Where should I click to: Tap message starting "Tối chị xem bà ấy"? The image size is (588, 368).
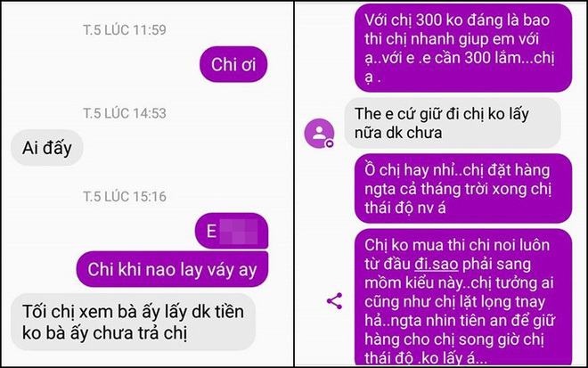tap(133, 322)
